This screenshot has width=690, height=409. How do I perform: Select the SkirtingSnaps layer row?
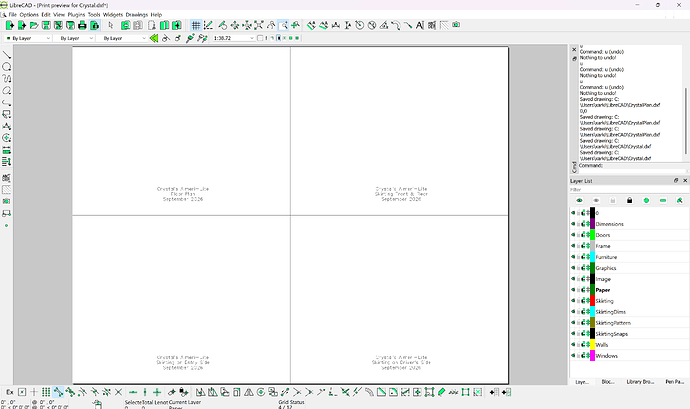tap(629, 334)
